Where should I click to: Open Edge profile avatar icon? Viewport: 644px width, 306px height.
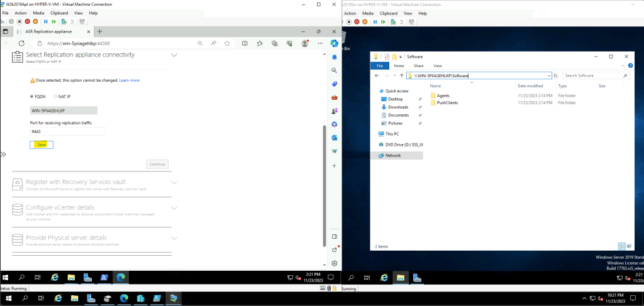point(305,43)
